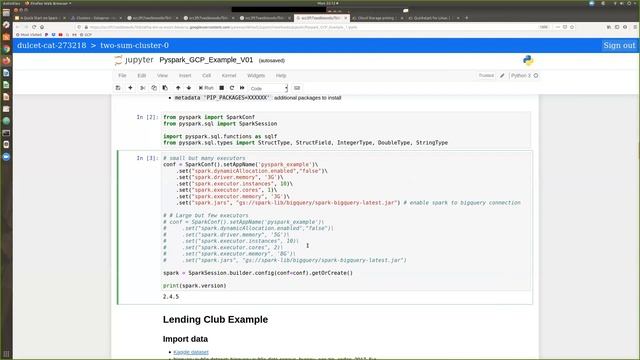Show applications grid in the dock
Image resolution: width=640 pixels, height=360 pixels.
click(x=6, y=354)
